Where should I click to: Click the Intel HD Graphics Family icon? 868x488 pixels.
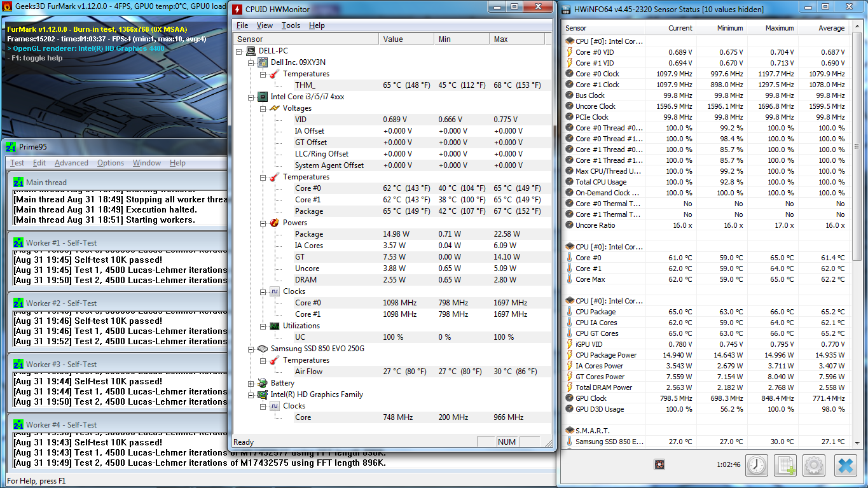pos(262,394)
